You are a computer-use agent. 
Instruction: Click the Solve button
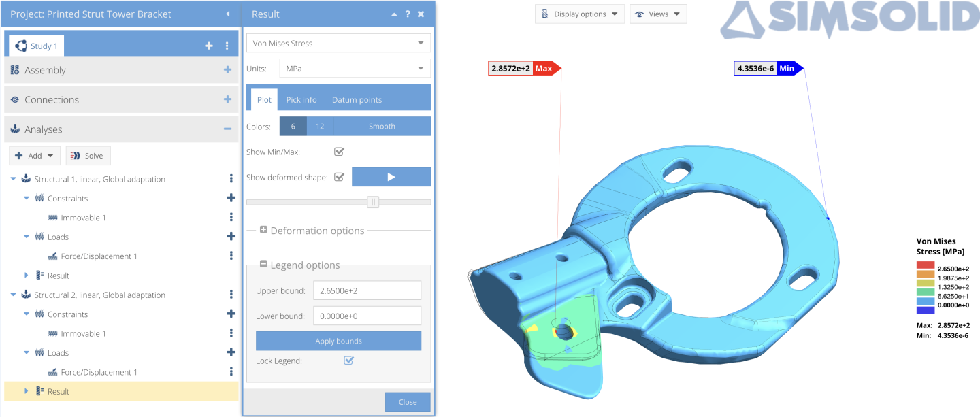coord(88,156)
